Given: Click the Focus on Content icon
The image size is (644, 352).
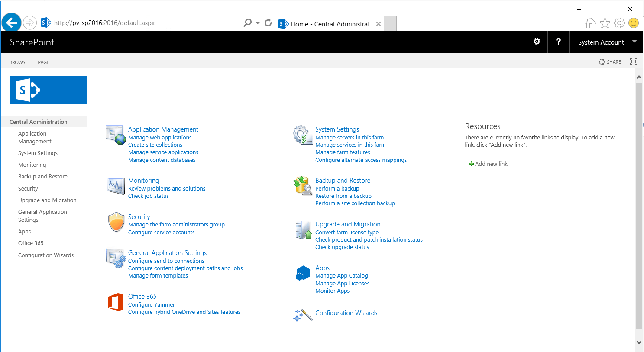Looking at the screenshot, I should pos(634,61).
